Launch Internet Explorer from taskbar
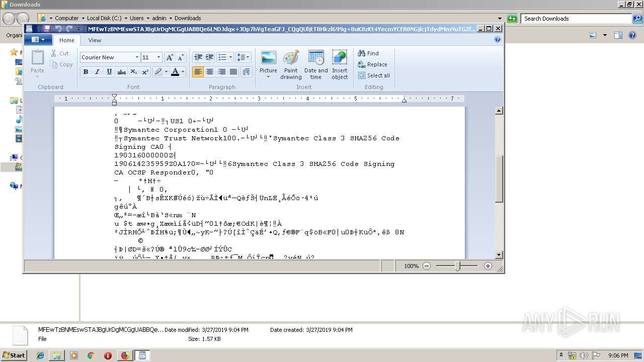The image size is (644, 362). point(40,355)
